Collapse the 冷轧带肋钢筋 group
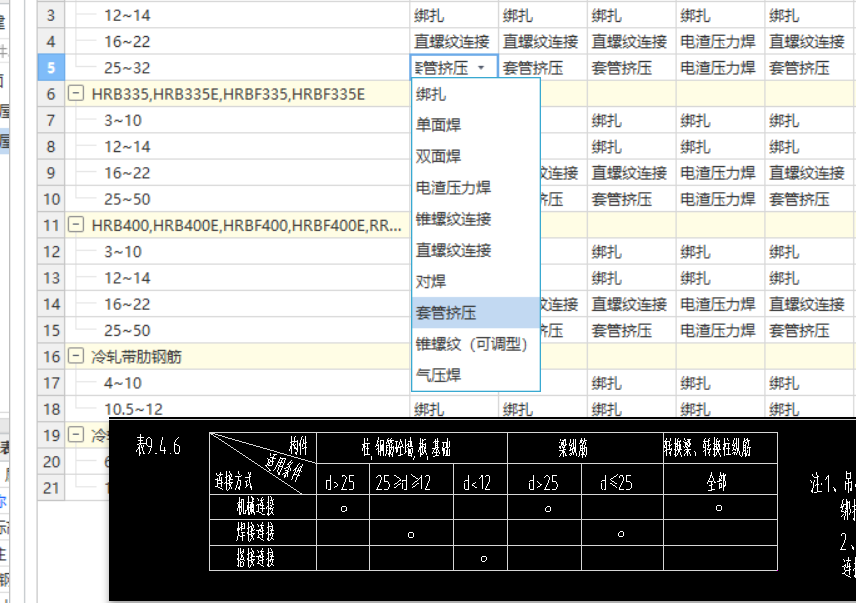This screenshot has width=856, height=603. pyautogui.click(x=75, y=356)
